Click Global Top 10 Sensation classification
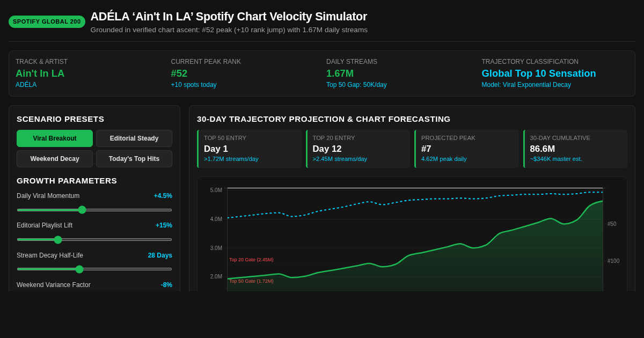The width and height of the screenshot is (644, 338). (539, 74)
